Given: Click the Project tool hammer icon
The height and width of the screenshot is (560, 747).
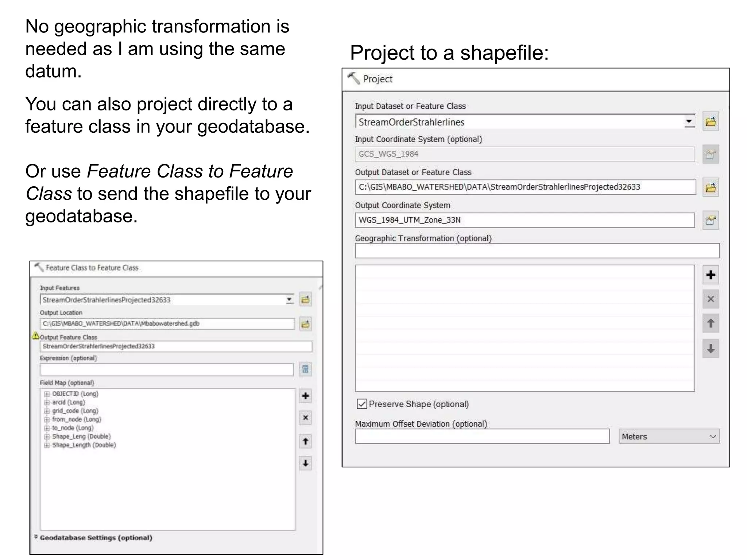Looking at the screenshot, I should point(353,78).
